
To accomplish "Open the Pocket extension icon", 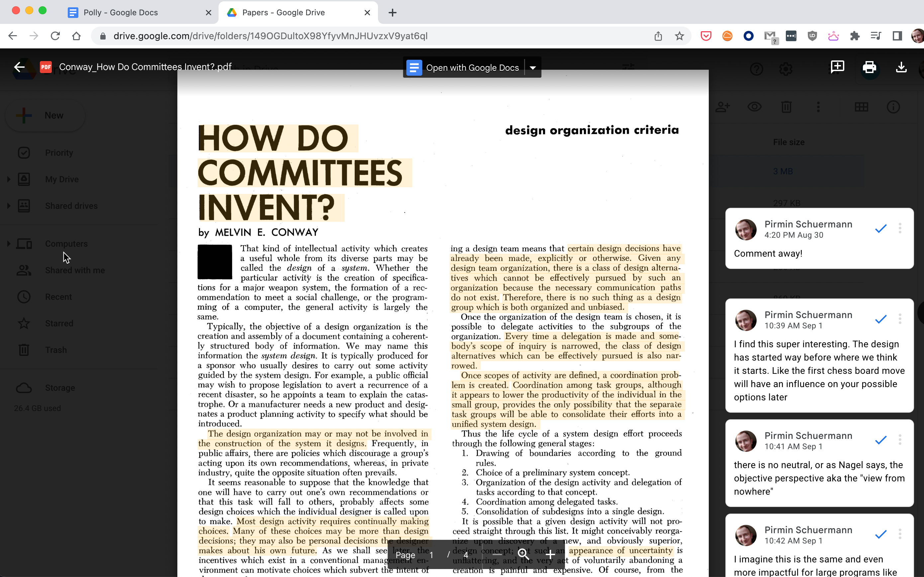I will click(x=706, y=36).
